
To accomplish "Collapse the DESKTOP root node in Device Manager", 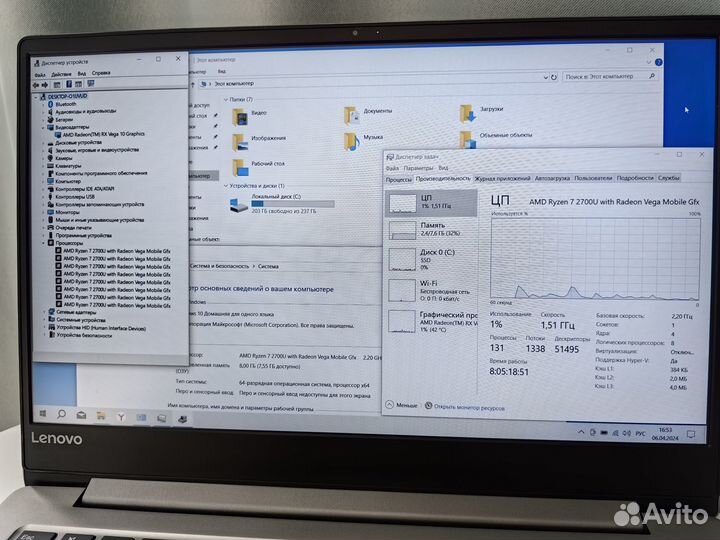I will coord(36,97).
